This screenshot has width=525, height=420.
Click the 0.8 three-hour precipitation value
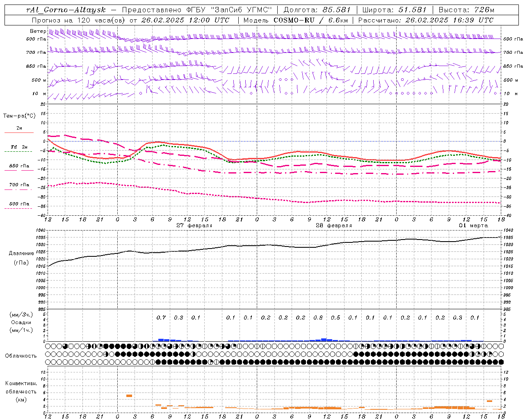pos(318,317)
